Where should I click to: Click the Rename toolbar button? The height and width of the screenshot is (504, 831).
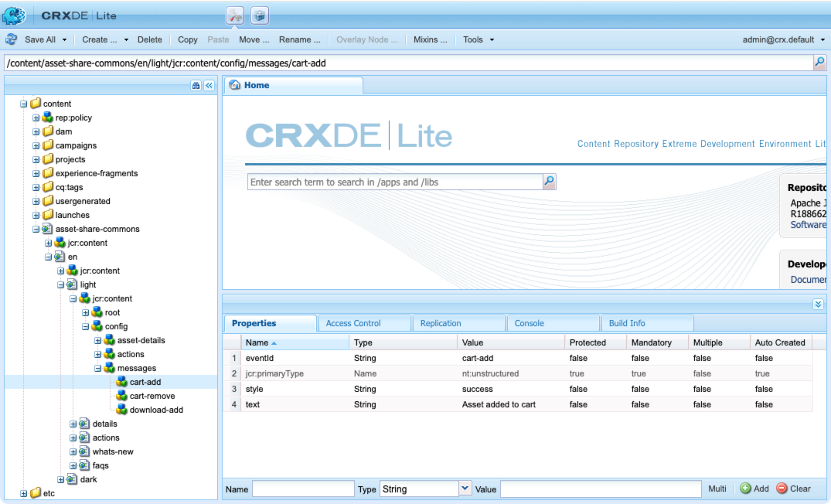pos(299,39)
